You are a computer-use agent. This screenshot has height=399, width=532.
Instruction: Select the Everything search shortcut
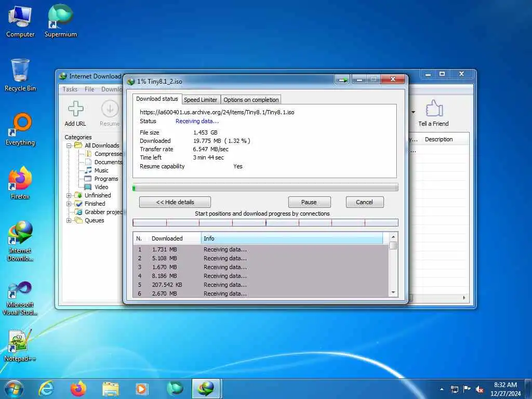coord(20,129)
